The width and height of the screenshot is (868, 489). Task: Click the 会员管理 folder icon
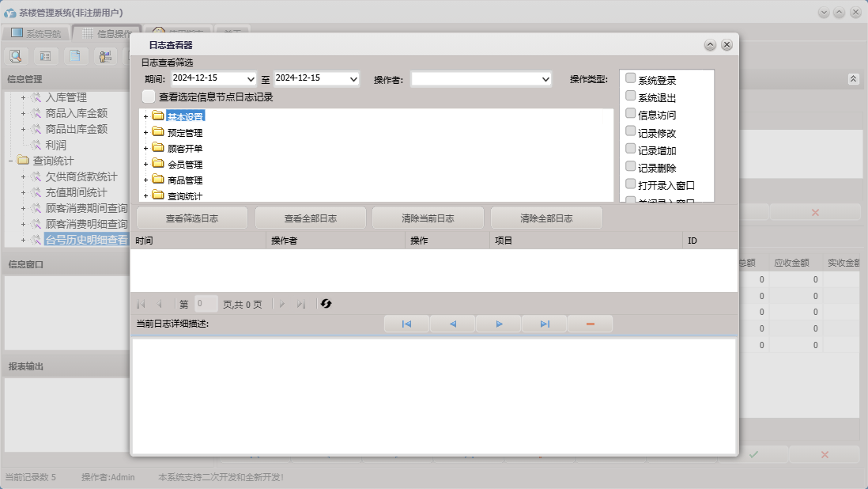158,163
